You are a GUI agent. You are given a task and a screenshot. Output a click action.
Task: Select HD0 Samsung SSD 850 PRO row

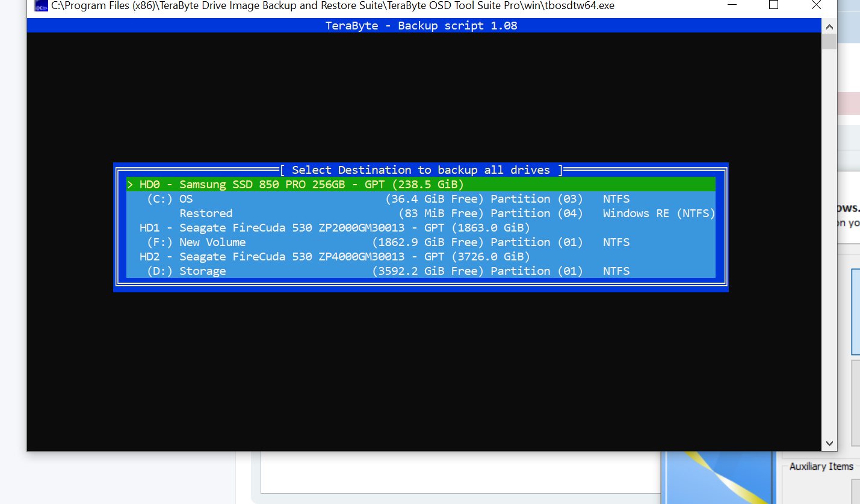421,184
